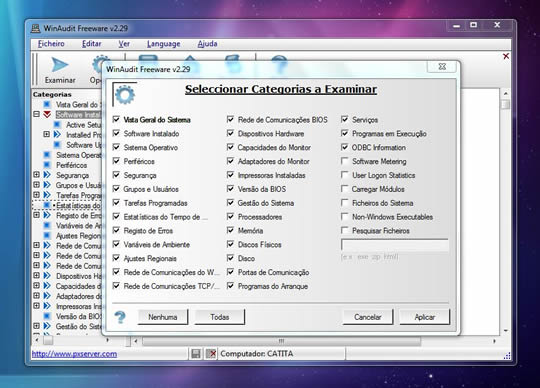Viewport: 540px width, 388px height.
Task: Toggle Rede de Comunicações BIOS checkbox
Action: pos(230,119)
